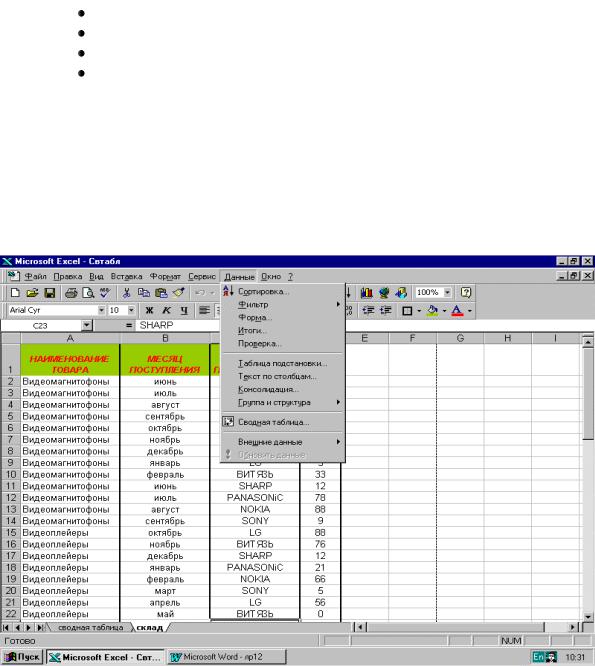Screen dimensions: 595x666
Task: Click the cell февраль in row 19
Action: [x=165, y=579]
